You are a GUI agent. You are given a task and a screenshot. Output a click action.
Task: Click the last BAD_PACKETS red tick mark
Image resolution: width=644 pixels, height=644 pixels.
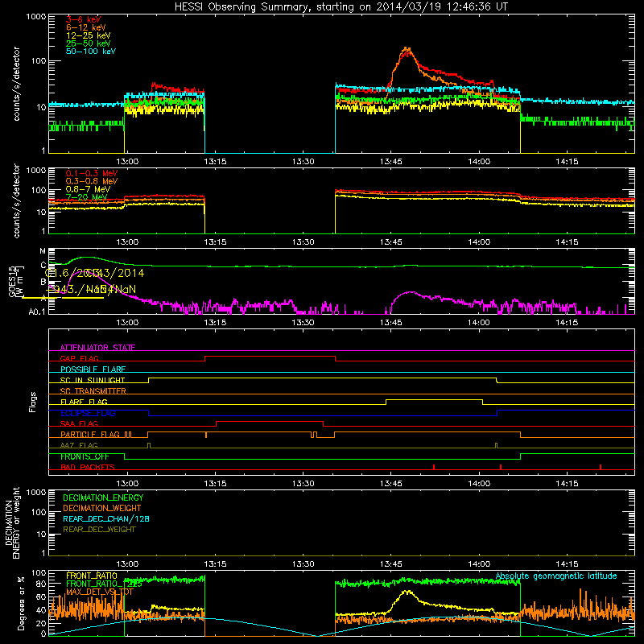(x=601, y=467)
